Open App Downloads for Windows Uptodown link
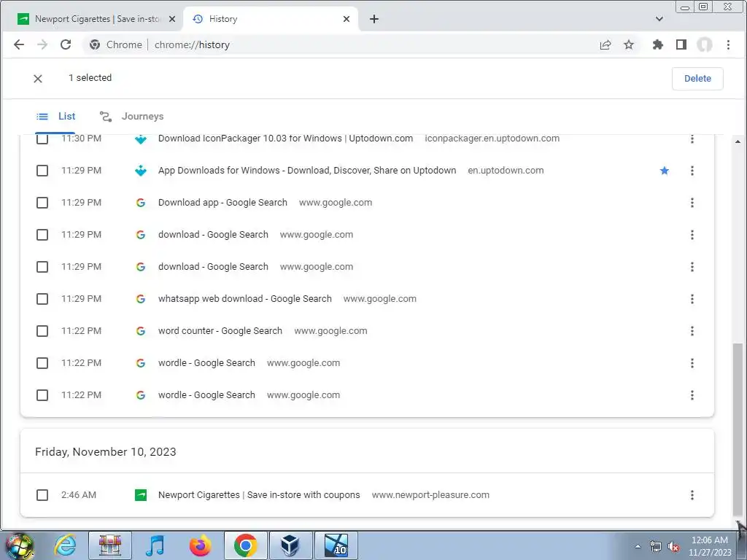747x560 pixels. click(307, 171)
